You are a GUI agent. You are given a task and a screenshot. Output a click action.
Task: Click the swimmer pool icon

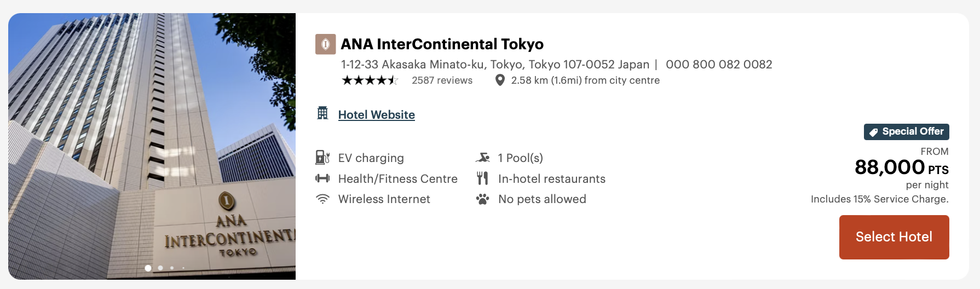(482, 158)
